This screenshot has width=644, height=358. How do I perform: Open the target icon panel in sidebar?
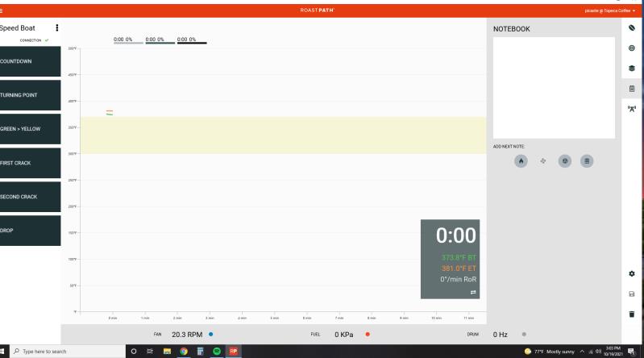[x=631, y=48]
